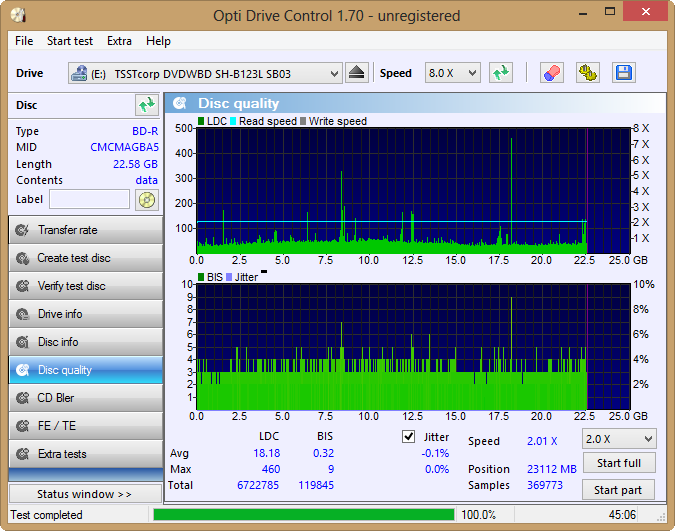Open the 2.0 X test speed dropdown
This screenshot has width=675, height=531.
click(x=619, y=439)
